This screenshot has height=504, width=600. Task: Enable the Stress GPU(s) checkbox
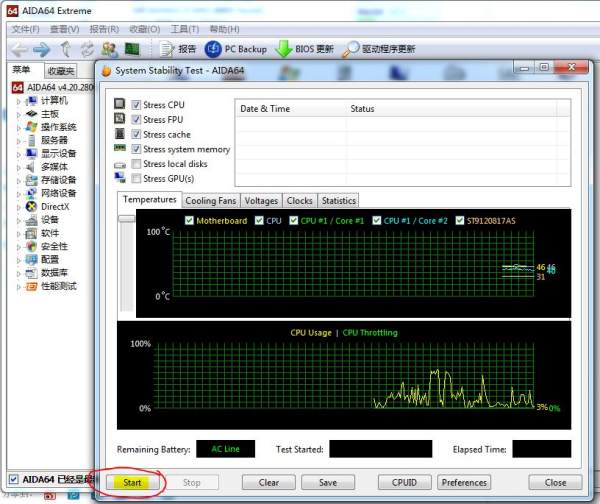[x=136, y=179]
